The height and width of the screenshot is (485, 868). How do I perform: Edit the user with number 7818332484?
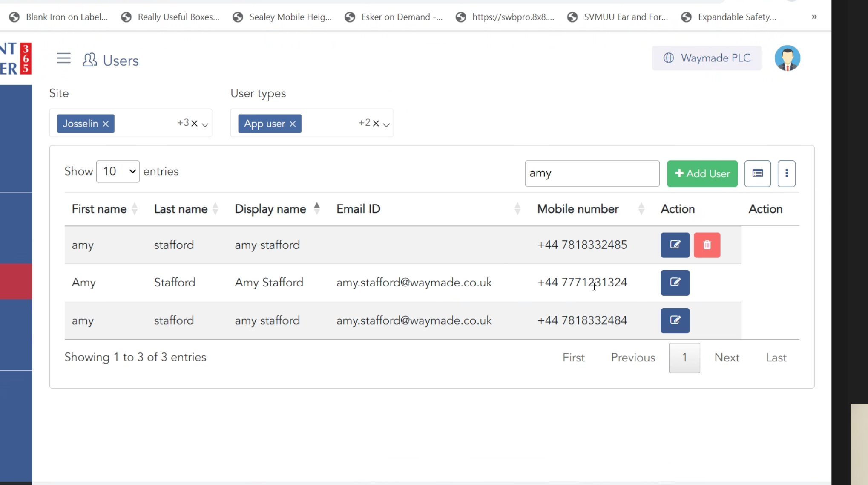pos(675,320)
